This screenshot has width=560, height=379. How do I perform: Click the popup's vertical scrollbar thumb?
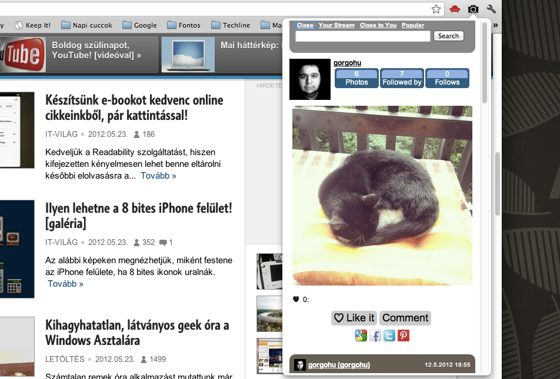[484, 63]
